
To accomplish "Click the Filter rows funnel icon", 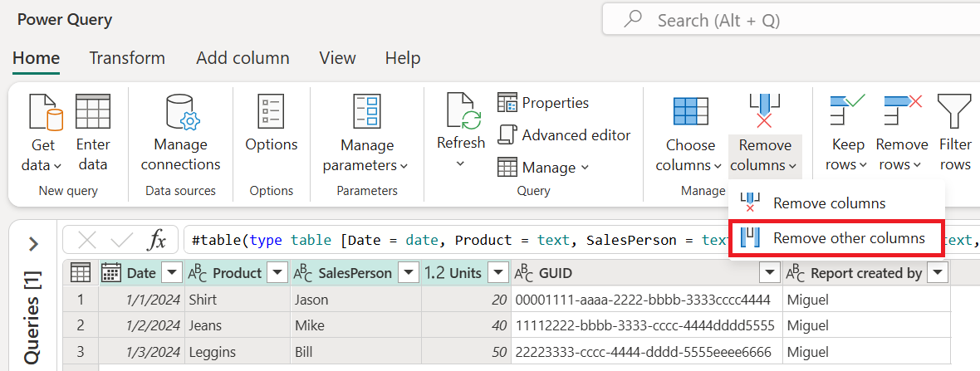I will [x=954, y=111].
